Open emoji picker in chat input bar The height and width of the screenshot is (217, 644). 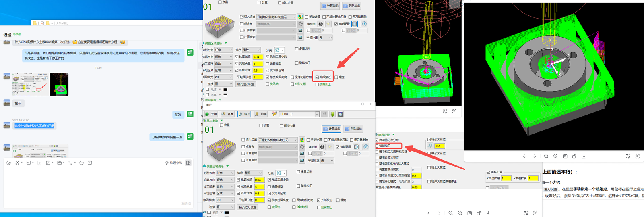tap(8, 163)
